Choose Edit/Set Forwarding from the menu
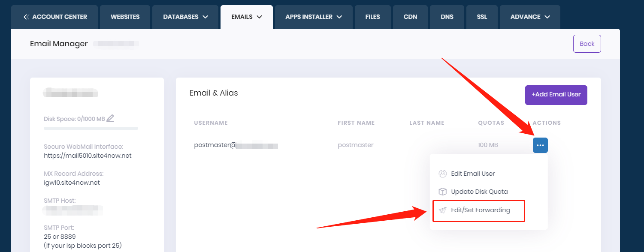Image resolution: width=644 pixels, height=252 pixels. pos(480,210)
